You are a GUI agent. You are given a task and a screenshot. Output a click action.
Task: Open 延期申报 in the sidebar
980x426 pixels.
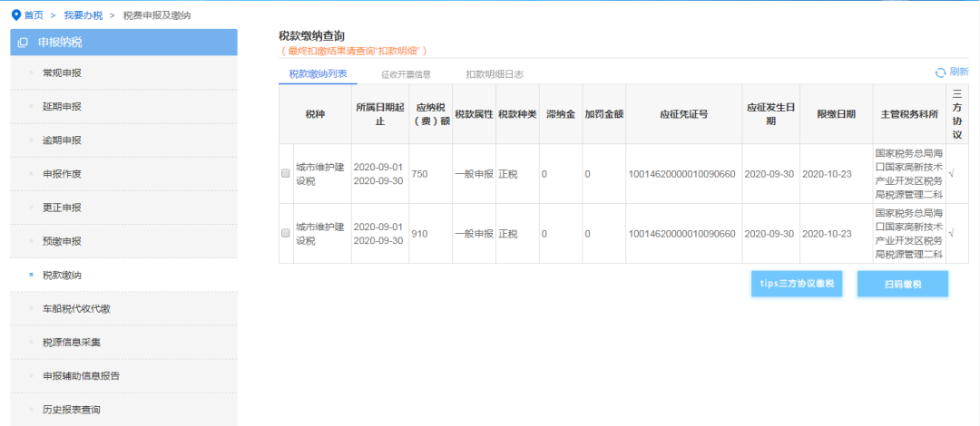coord(123,107)
